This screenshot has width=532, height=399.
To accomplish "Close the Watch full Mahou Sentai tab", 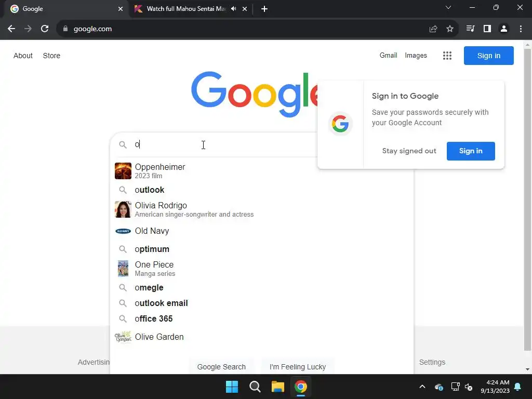I will [245, 9].
